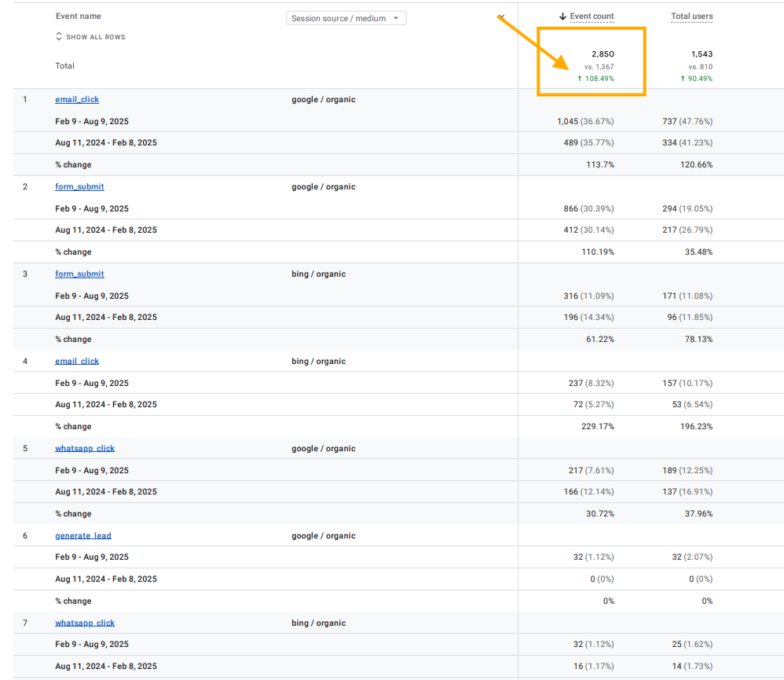Screen dimensions: 784x680
Task: Click the cell showing 166 (12.14%)
Action: [x=589, y=492]
